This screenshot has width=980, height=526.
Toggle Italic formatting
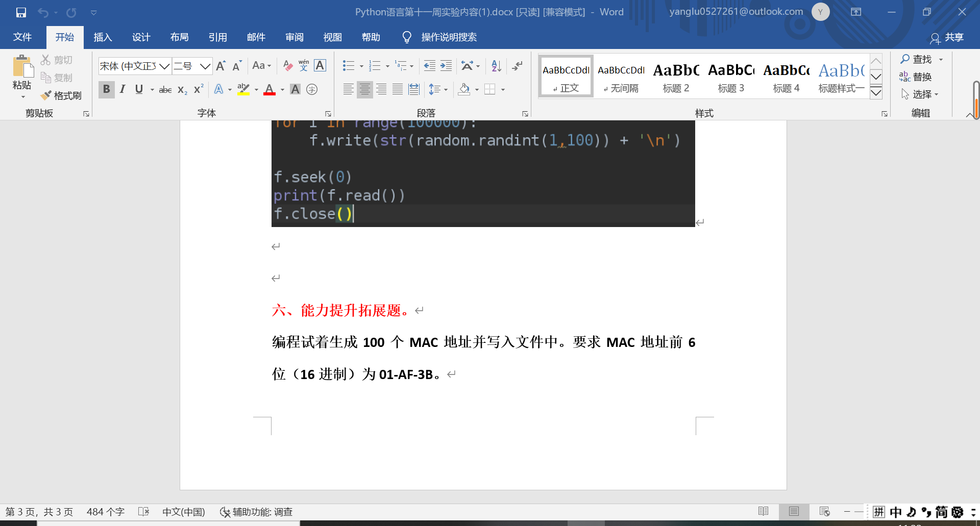click(122, 90)
